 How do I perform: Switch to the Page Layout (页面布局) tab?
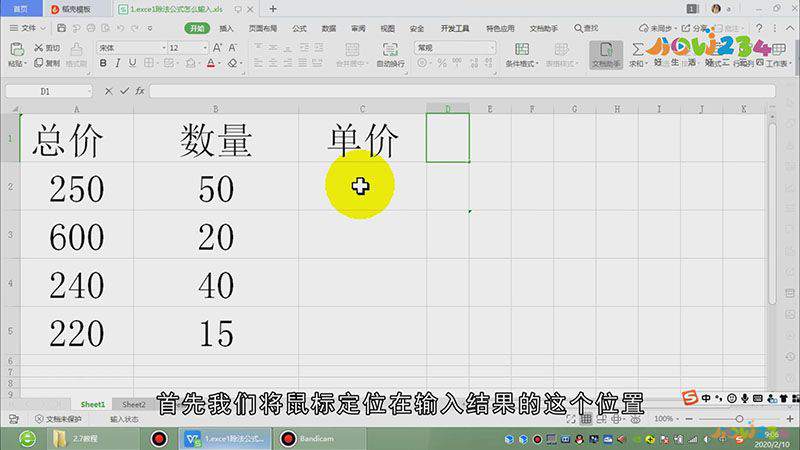coord(263,28)
